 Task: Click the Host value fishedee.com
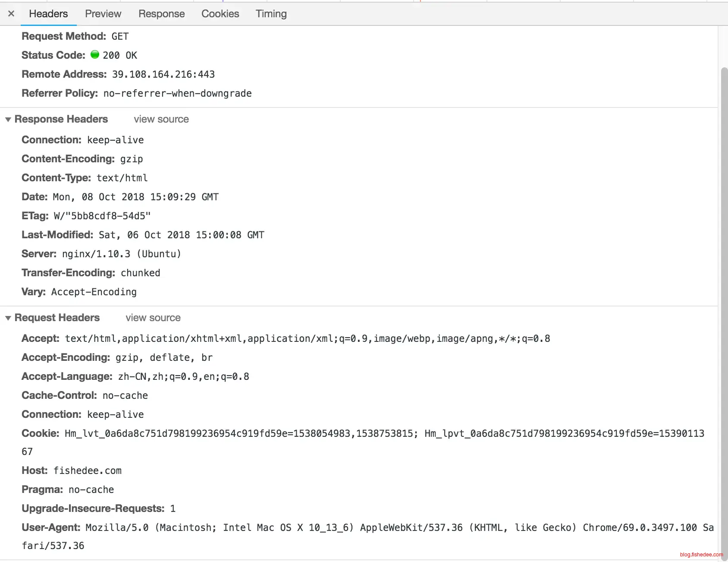[87, 470]
